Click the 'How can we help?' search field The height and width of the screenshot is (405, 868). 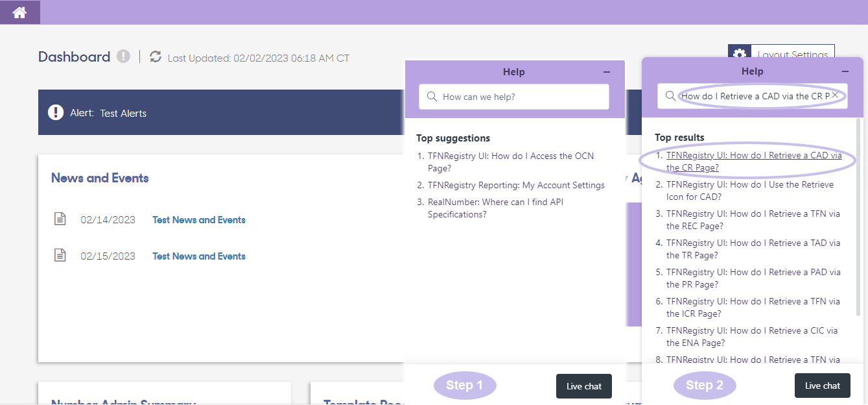pos(514,97)
